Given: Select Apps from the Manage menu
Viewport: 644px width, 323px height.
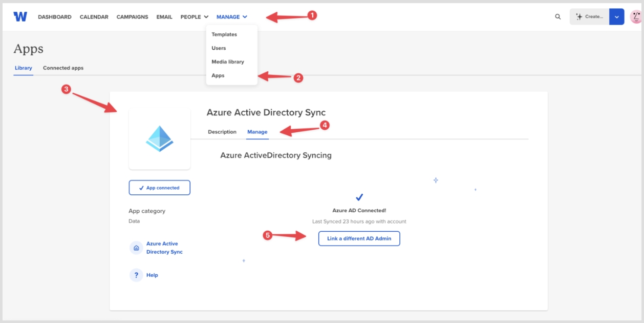Looking at the screenshot, I should click(218, 75).
